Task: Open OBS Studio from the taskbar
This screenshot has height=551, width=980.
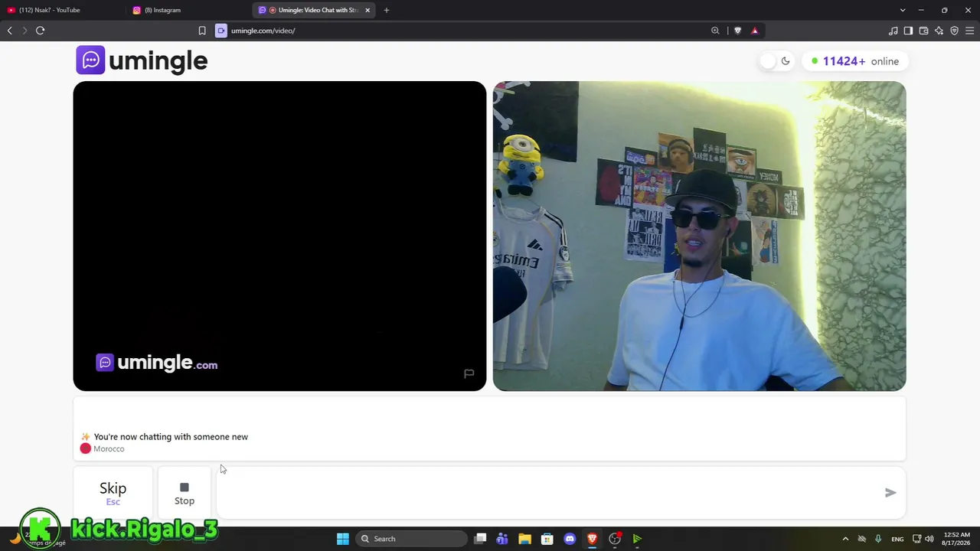Action: 615,539
